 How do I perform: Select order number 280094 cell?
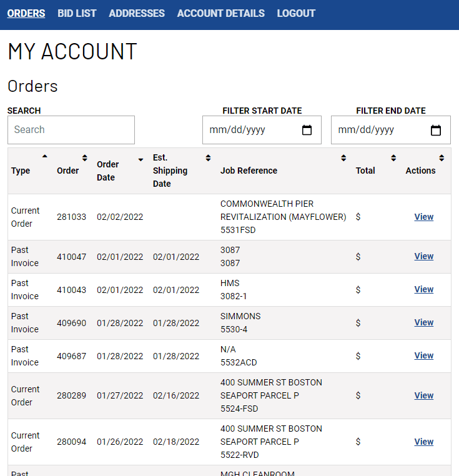click(x=71, y=442)
